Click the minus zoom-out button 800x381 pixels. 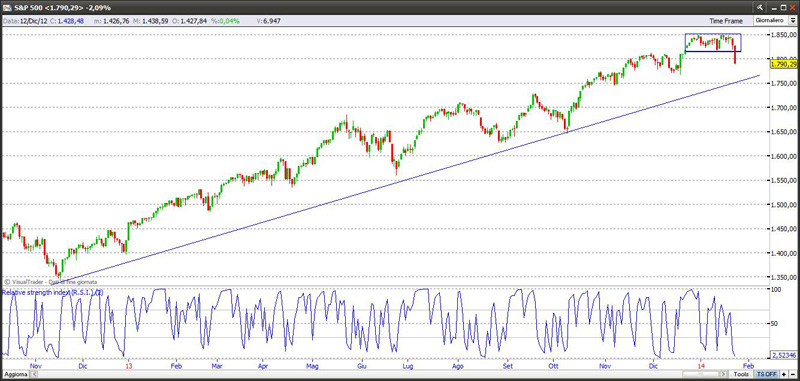(792, 374)
